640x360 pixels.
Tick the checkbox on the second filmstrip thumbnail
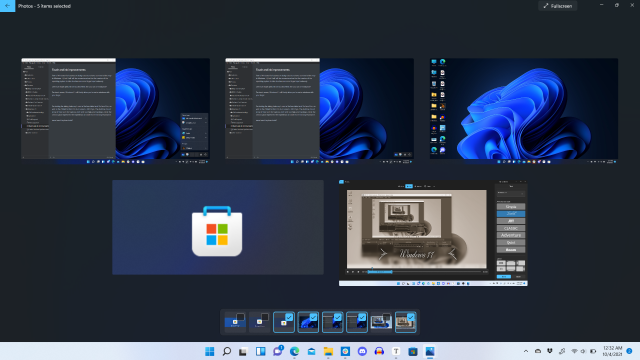coord(265,317)
